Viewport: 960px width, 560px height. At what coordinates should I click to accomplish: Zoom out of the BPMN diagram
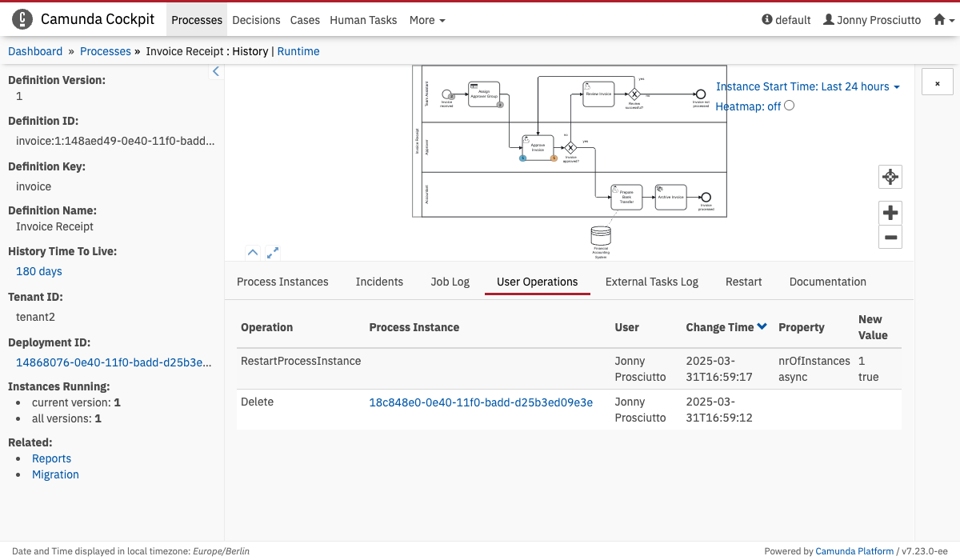click(x=890, y=237)
